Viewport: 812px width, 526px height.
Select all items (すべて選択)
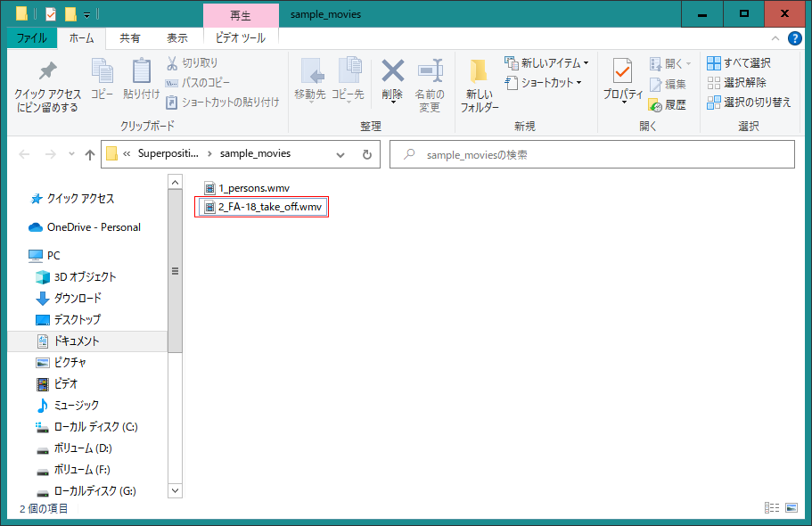(738, 62)
